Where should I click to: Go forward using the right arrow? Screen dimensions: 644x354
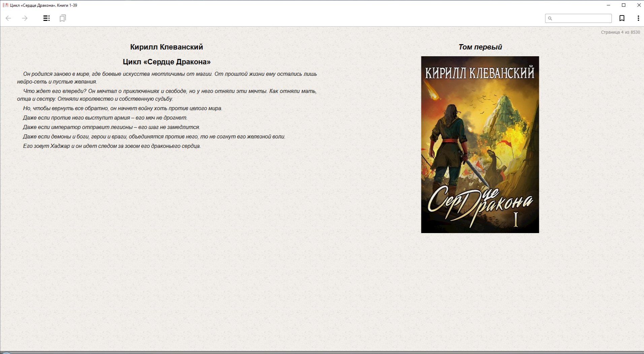[x=25, y=18]
